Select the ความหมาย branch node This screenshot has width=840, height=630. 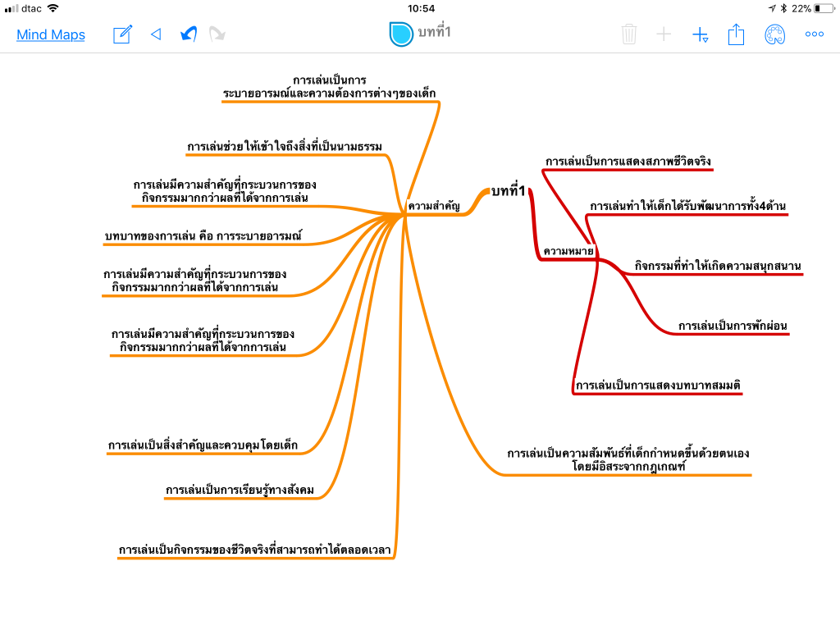pyautogui.click(x=568, y=251)
